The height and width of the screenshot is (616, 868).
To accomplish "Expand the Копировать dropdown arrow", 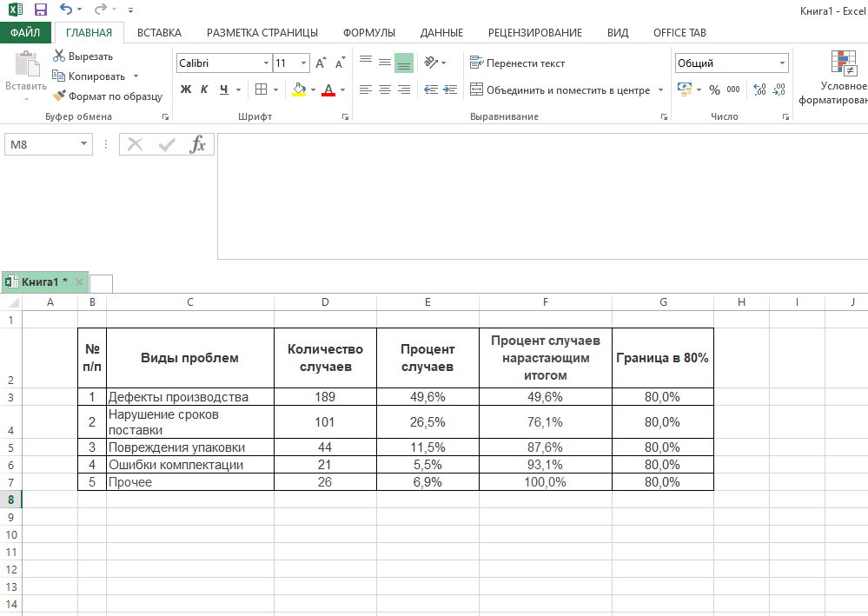I will [x=136, y=76].
